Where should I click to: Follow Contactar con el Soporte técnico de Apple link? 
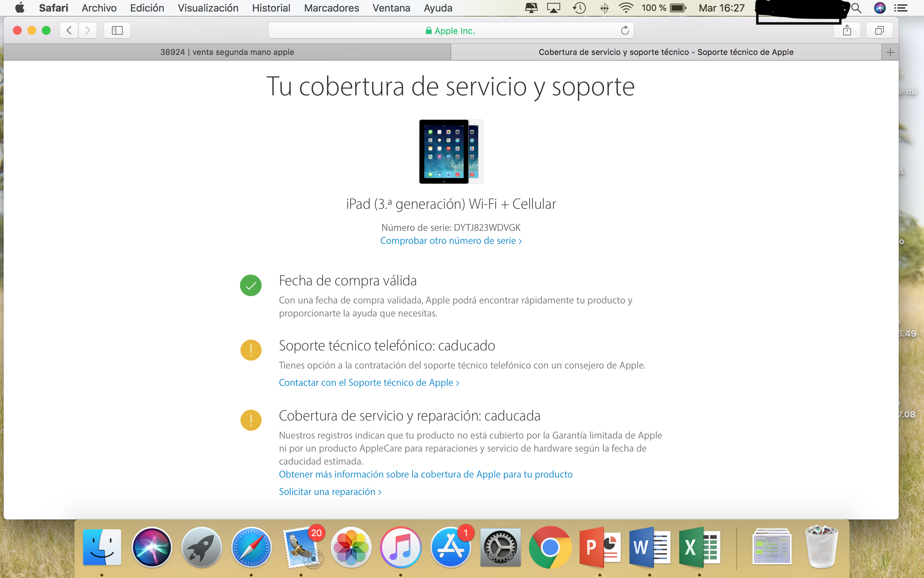369,382
